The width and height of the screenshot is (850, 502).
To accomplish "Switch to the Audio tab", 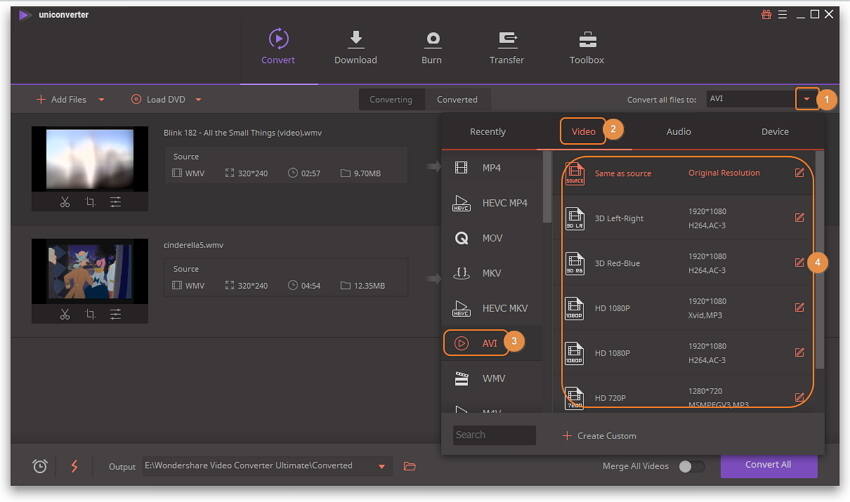I will click(679, 132).
